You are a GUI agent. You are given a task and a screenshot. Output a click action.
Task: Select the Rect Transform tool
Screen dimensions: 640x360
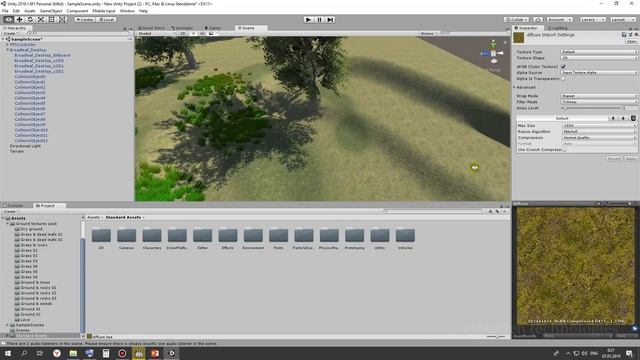pyautogui.click(x=51, y=20)
